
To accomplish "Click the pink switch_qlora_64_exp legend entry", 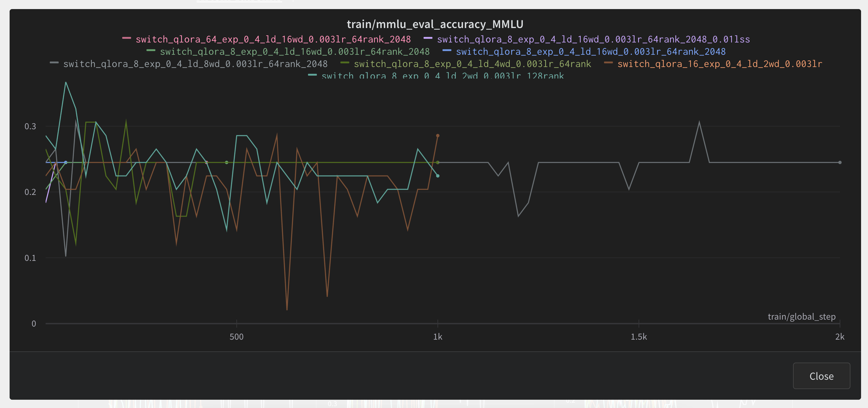I will pyautogui.click(x=273, y=40).
